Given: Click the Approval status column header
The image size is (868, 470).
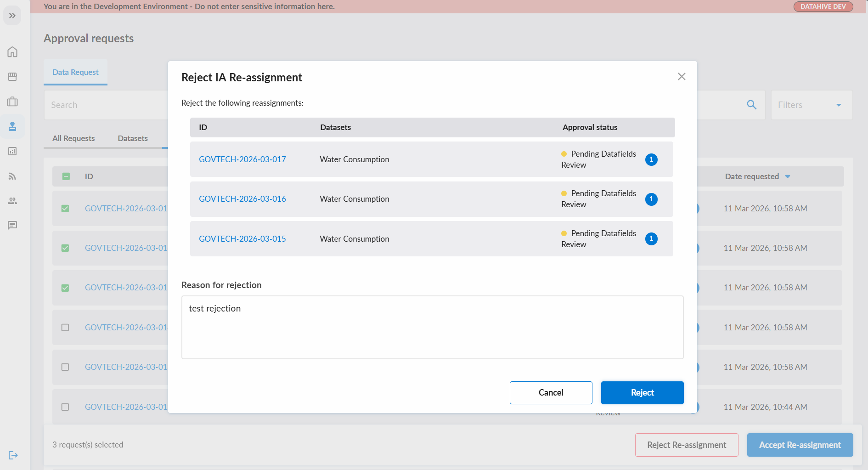Looking at the screenshot, I should pyautogui.click(x=590, y=127).
